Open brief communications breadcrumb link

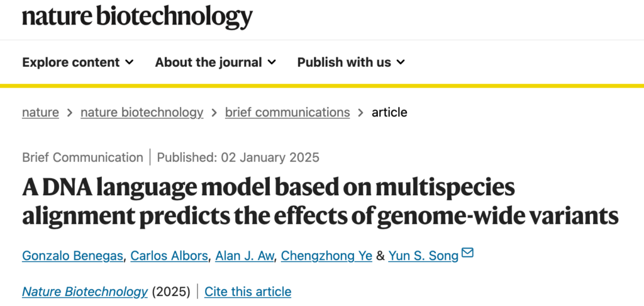tap(287, 112)
